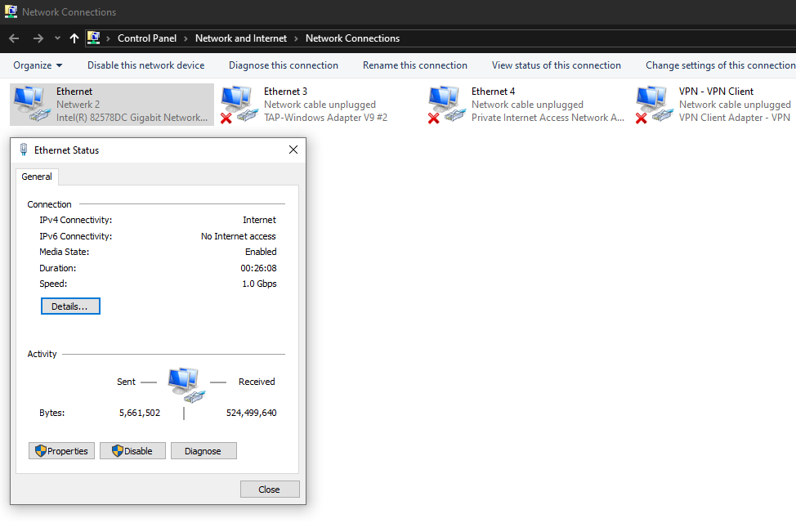Click Diagnose this connection

click(x=283, y=65)
